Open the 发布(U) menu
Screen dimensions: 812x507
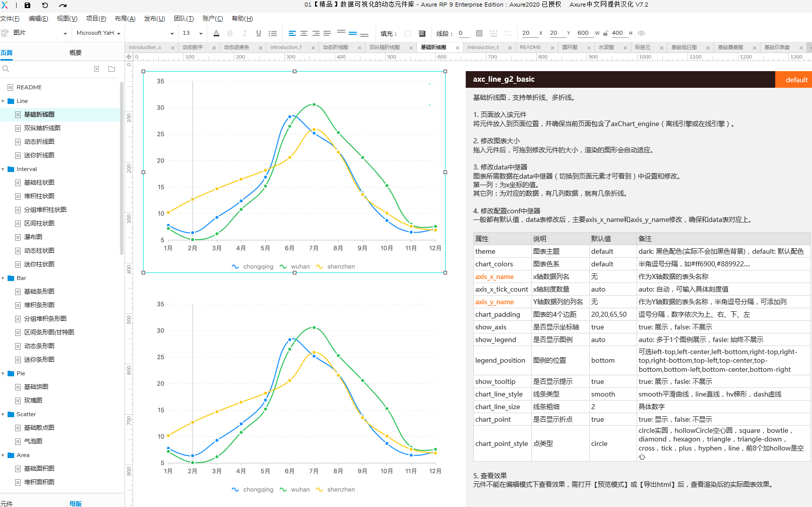click(154, 19)
